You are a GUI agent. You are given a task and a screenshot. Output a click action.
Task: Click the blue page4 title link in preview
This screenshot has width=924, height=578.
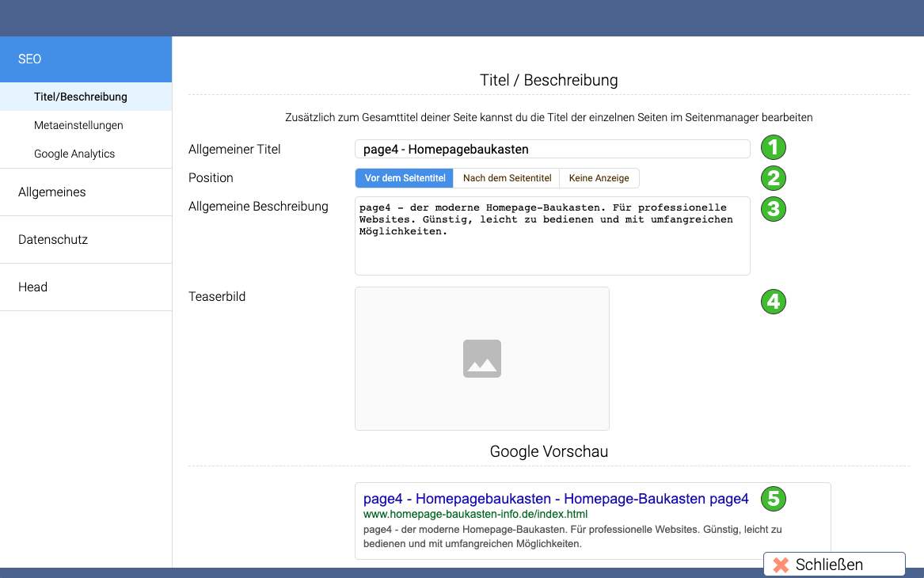click(554, 499)
